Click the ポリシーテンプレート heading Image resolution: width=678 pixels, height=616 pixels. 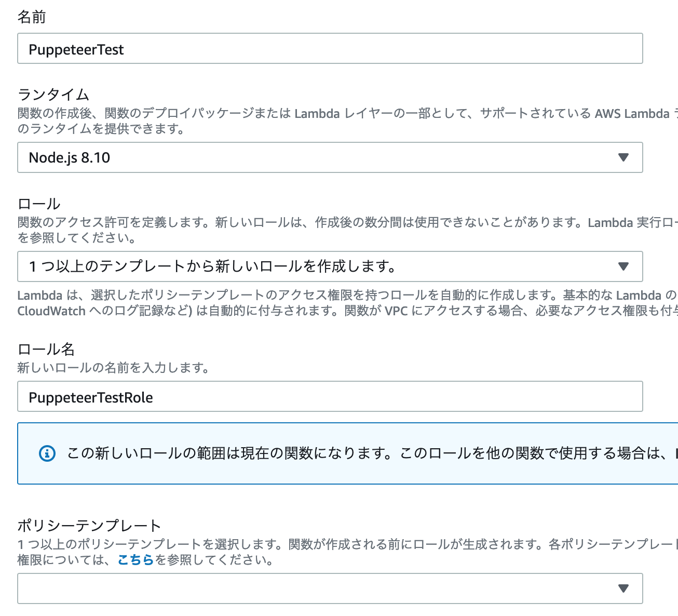tap(89, 526)
